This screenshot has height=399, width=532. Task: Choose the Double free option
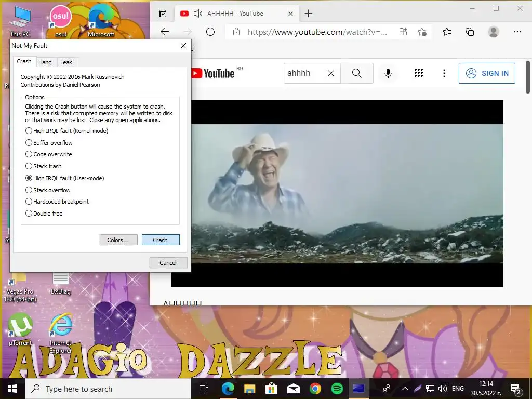pos(44,214)
